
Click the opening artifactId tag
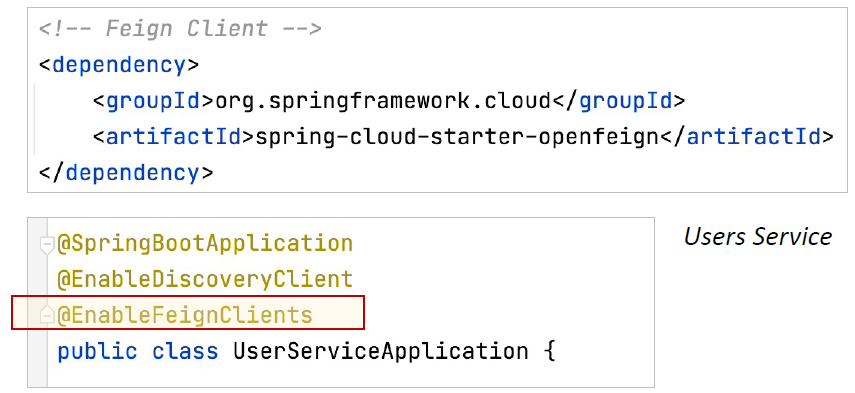174,137
